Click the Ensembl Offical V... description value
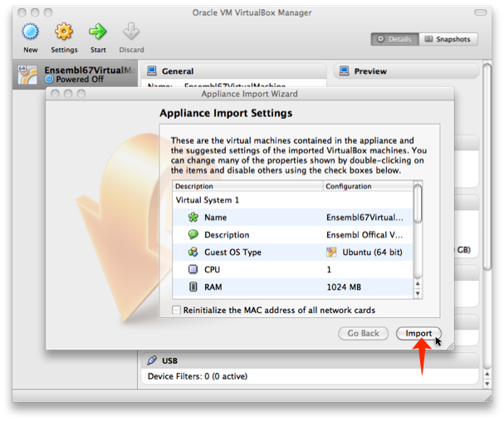 [365, 235]
